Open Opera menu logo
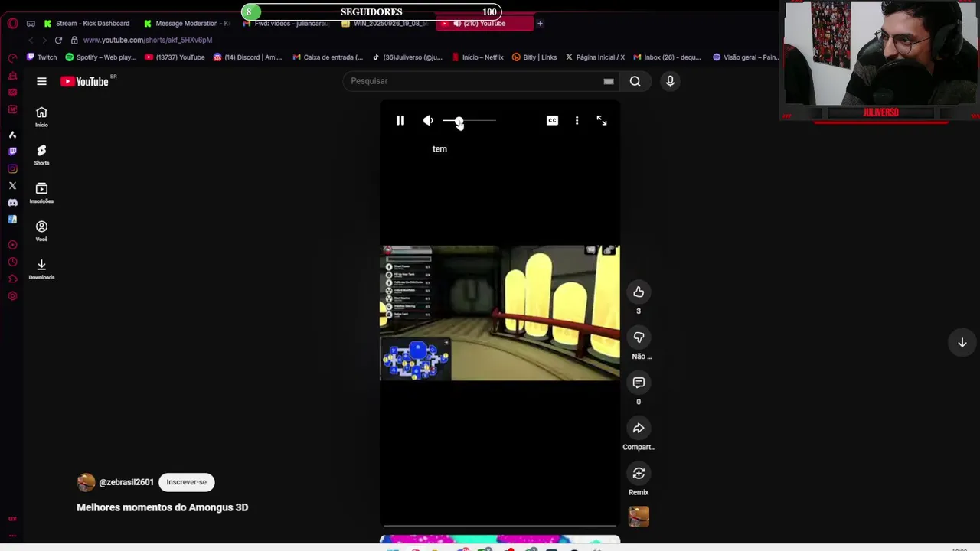 click(x=12, y=23)
